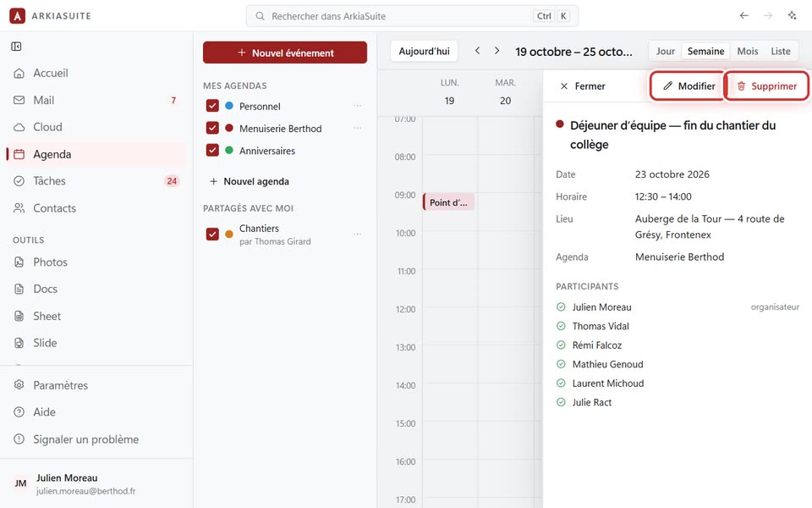
Task: Open the Mail section
Action: (x=96, y=100)
